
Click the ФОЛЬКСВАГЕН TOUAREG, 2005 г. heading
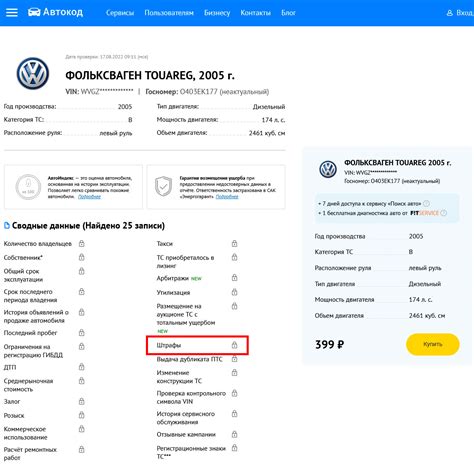point(150,76)
